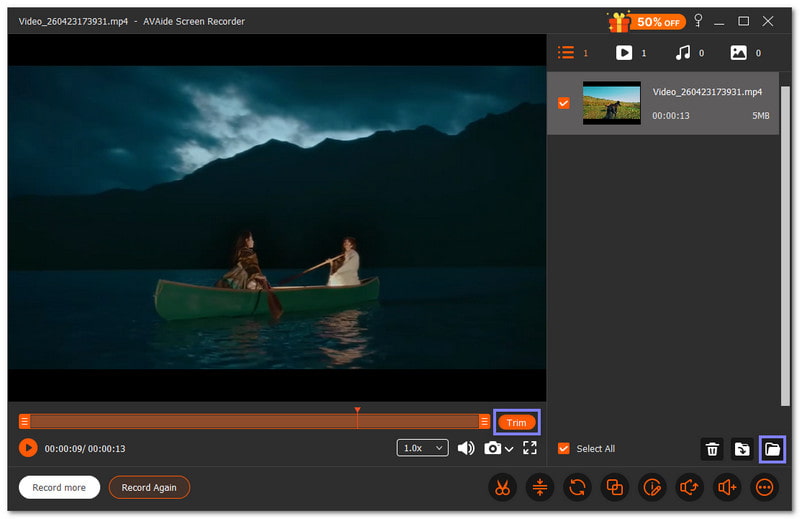
Task: Uncheck Video_260423173931.mp4 checkbox
Action: [x=563, y=103]
